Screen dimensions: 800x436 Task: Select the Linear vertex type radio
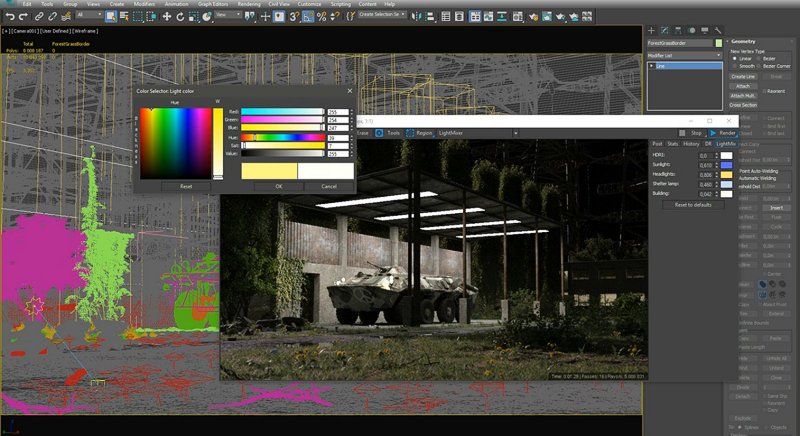point(737,58)
